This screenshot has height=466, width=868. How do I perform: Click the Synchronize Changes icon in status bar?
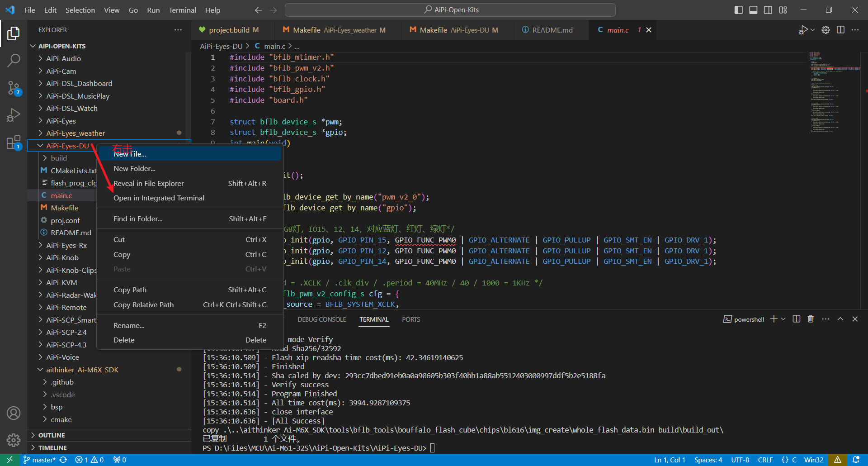63,460
